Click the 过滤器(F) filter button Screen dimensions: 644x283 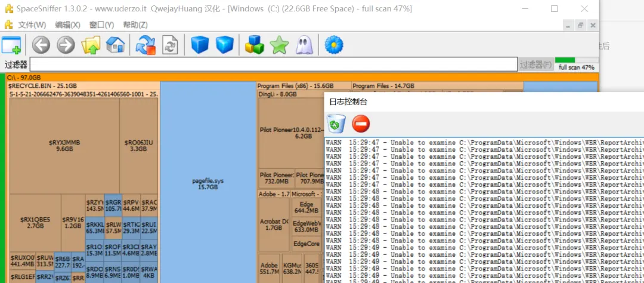coord(535,64)
